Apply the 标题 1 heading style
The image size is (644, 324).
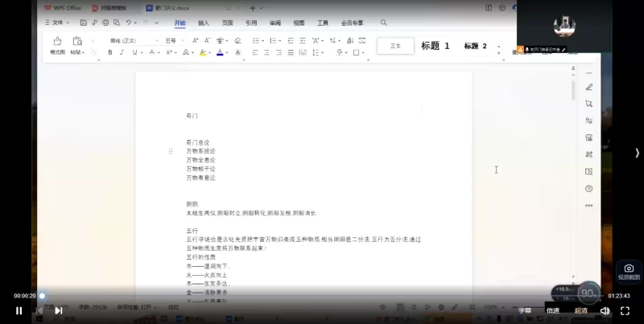pyautogui.click(x=436, y=46)
